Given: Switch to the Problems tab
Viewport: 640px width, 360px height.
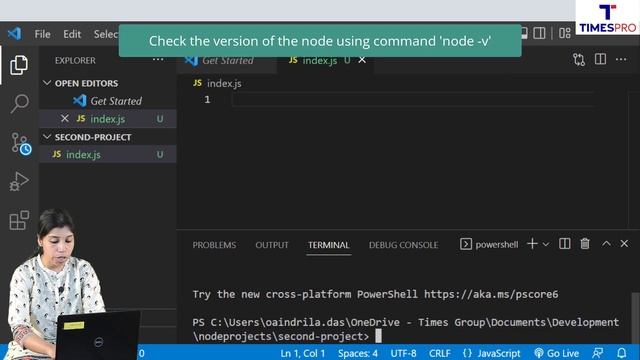Looking at the screenshot, I should point(214,245).
